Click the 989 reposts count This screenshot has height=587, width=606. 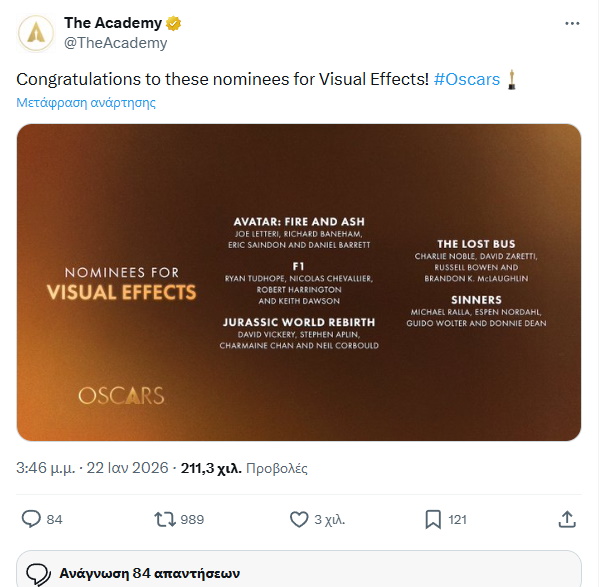pyautogui.click(x=192, y=520)
